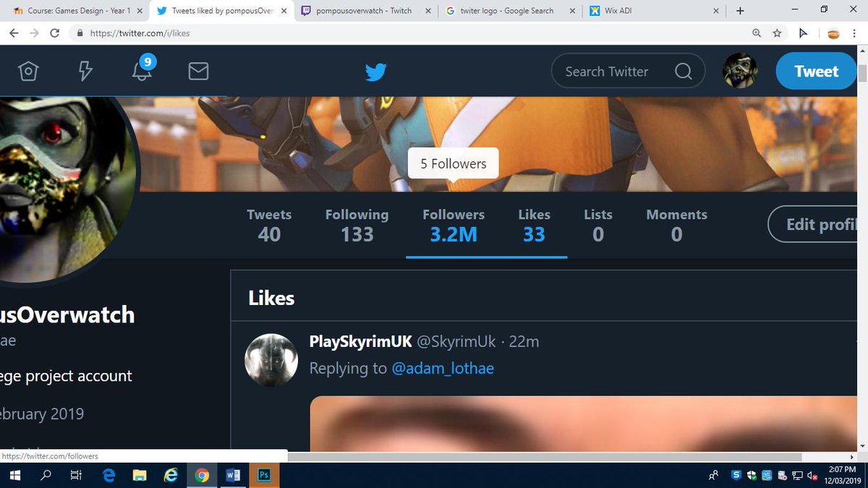
Task: Open File Explorer from the taskbar
Action: tap(140, 475)
